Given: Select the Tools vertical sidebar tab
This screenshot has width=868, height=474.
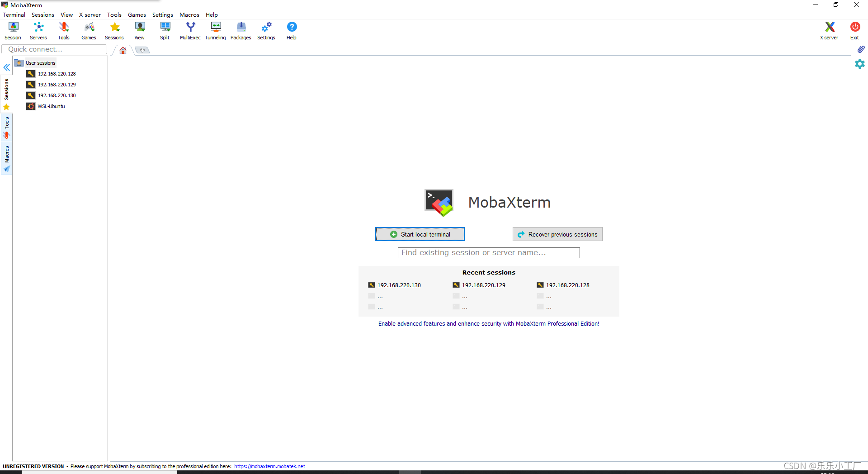Looking at the screenshot, I should coord(6,128).
